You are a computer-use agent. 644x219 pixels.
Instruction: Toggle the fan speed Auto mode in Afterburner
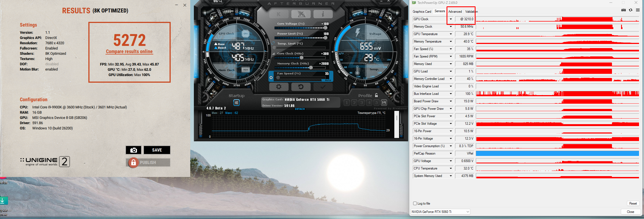tap(328, 80)
